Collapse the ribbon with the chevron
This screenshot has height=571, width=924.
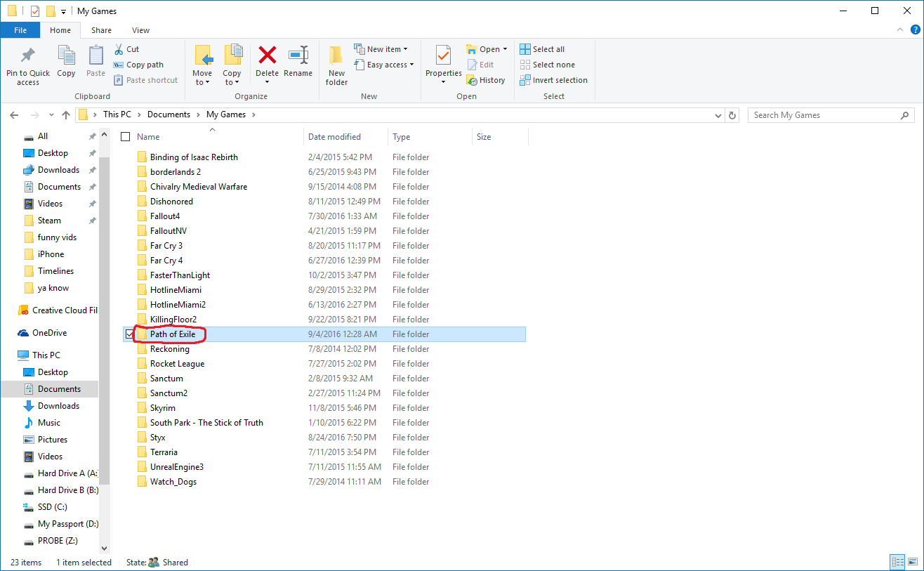(x=899, y=30)
